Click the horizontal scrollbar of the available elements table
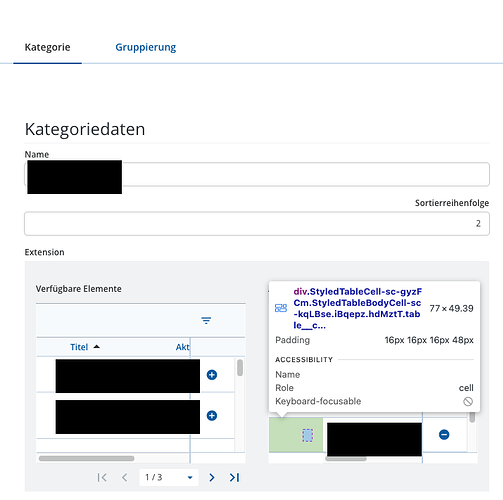This screenshot has height=500, width=503. [x=87, y=458]
